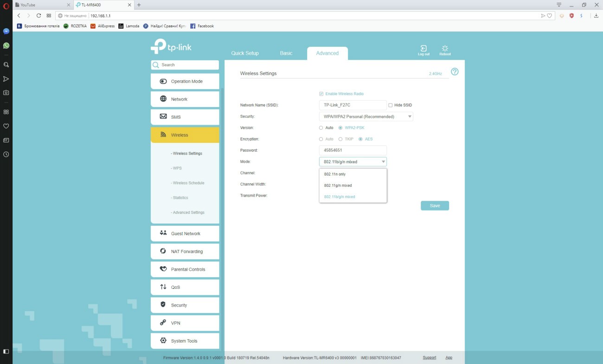603x364 pixels.
Task: Switch to the Basic tab
Action: [x=286, y=53]
